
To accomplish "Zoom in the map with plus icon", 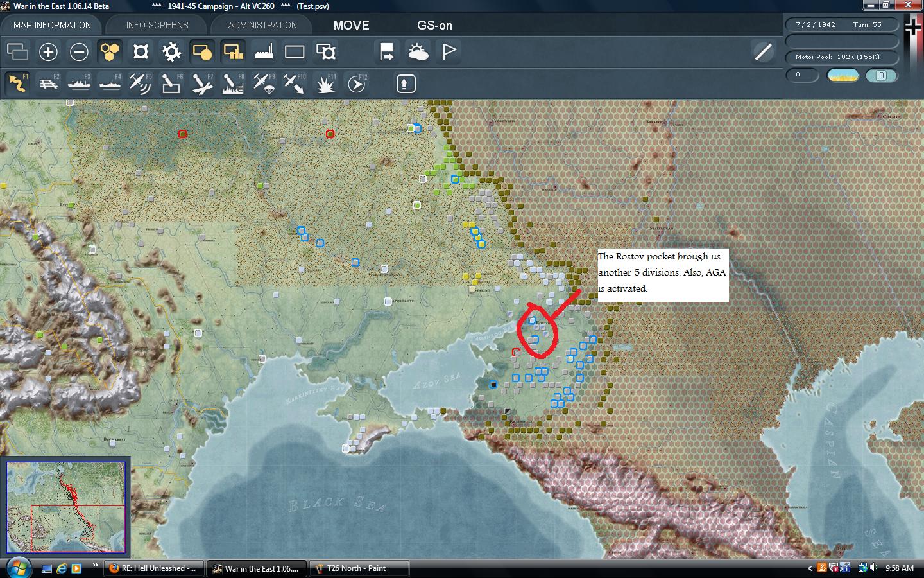I will click(x=48, y=52).
